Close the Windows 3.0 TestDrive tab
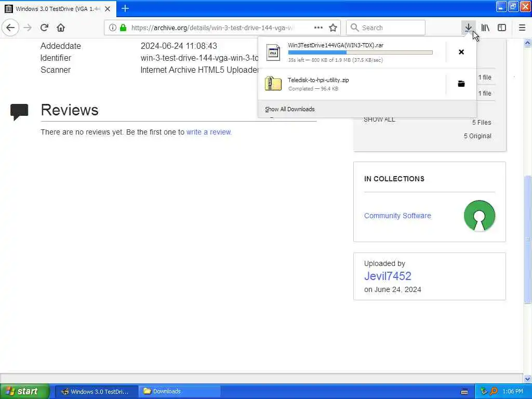The width and height of the screenshot is (532, 399). tap(108, 9)
